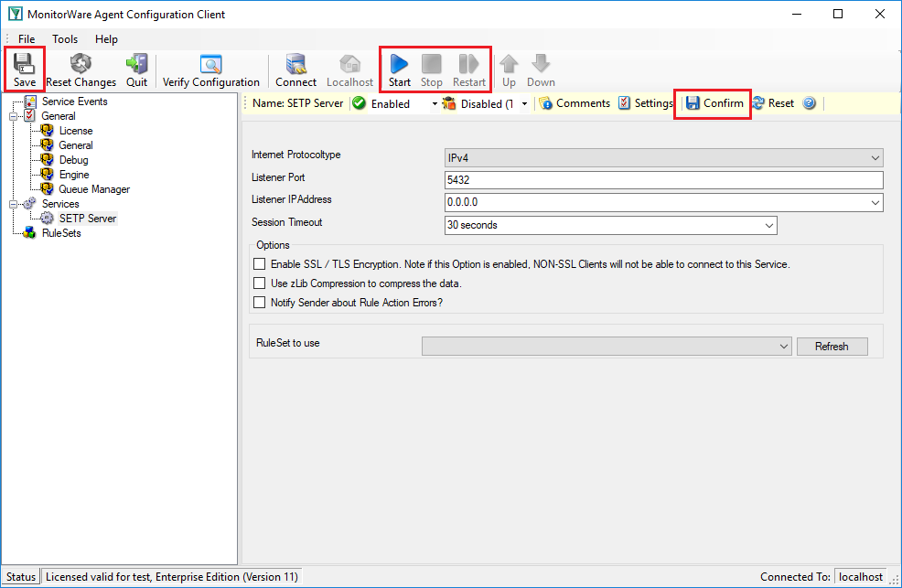This screenshot has height=588, width=902.
Task: Click the localhost connection field in status bar
Action: (861, 576)
